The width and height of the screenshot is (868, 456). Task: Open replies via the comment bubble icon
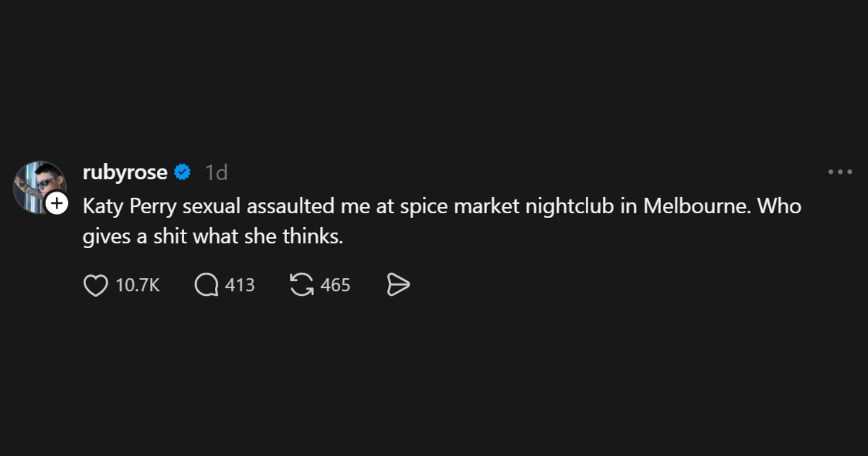pyautogui.click(x=206, y=285)
